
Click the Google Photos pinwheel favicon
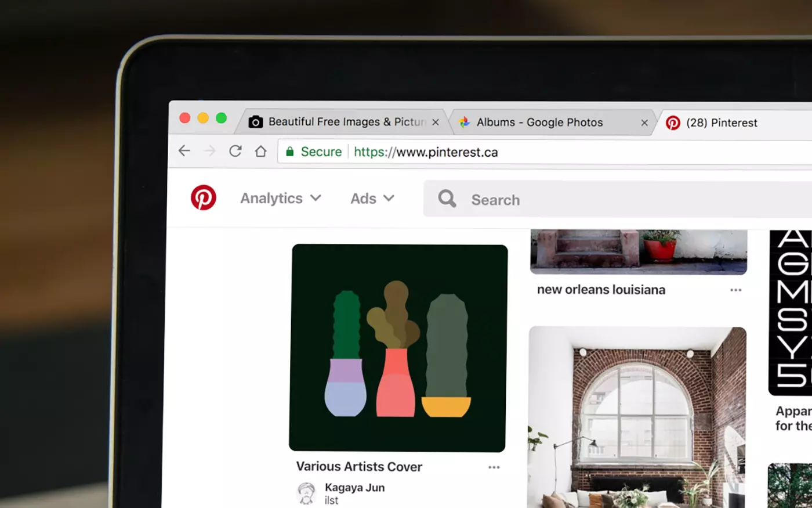pos(464,122)
